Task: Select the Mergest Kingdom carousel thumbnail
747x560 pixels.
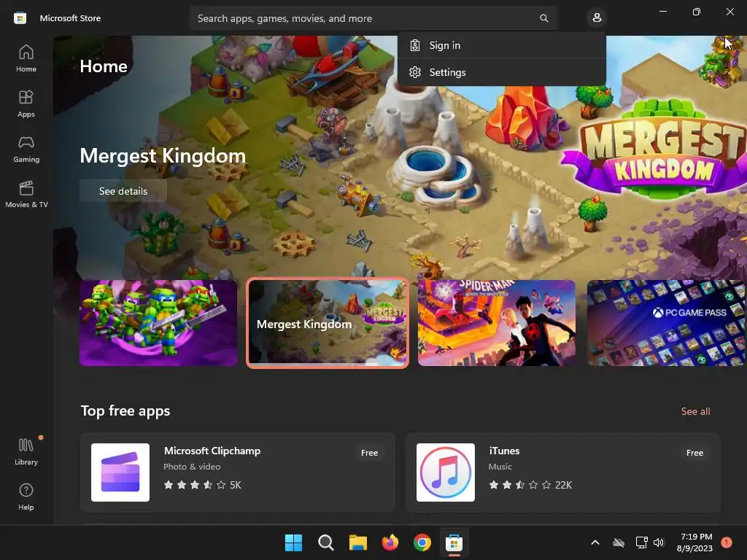Action: click(328, 323)
